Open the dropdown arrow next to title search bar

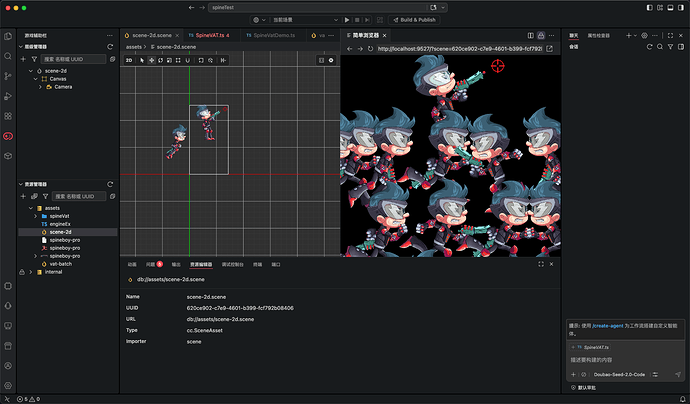click(x=443, y=7)
